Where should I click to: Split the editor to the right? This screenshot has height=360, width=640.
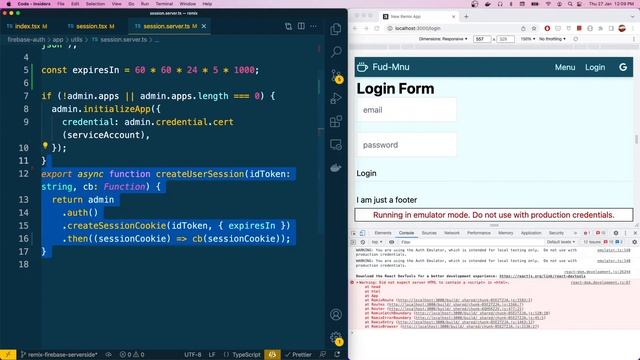(x=301, y=26)
